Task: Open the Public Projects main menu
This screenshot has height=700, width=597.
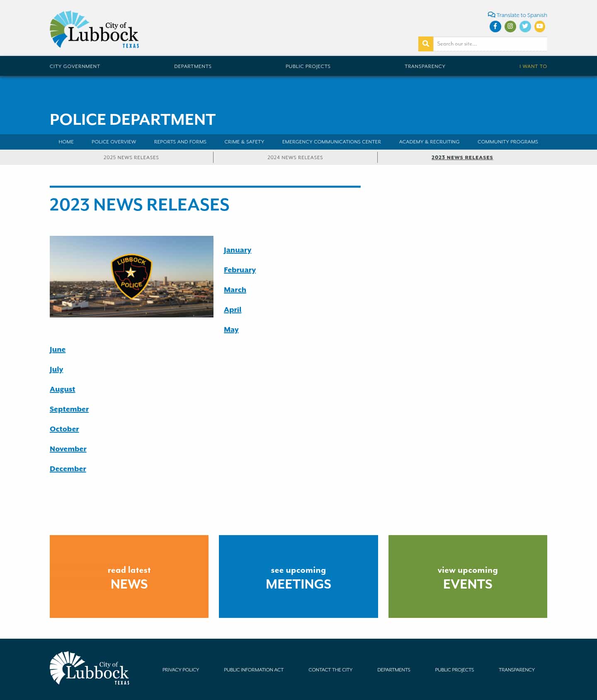Action: (x=308, y=66)
